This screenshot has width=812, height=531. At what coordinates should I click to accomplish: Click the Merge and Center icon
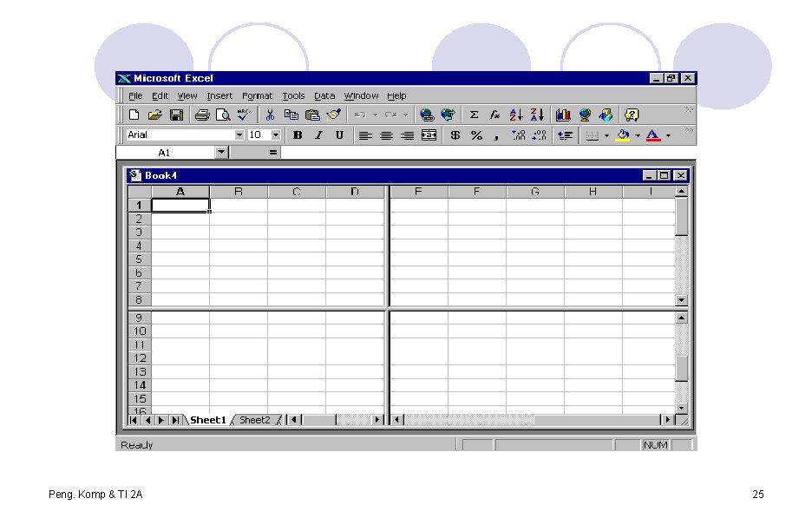click(429, 135)
